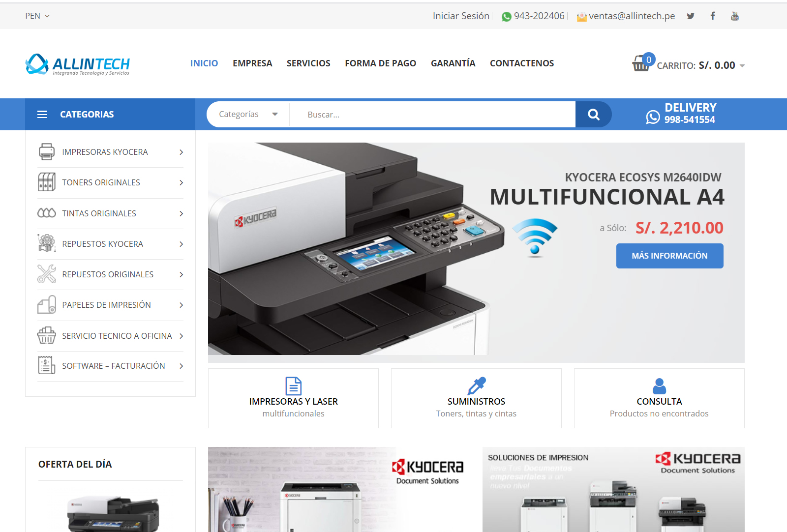This screenshot has width=787, height=532.
Task: Click the Papeles de Impresión paper icon
Action: [x=47, y=305]
